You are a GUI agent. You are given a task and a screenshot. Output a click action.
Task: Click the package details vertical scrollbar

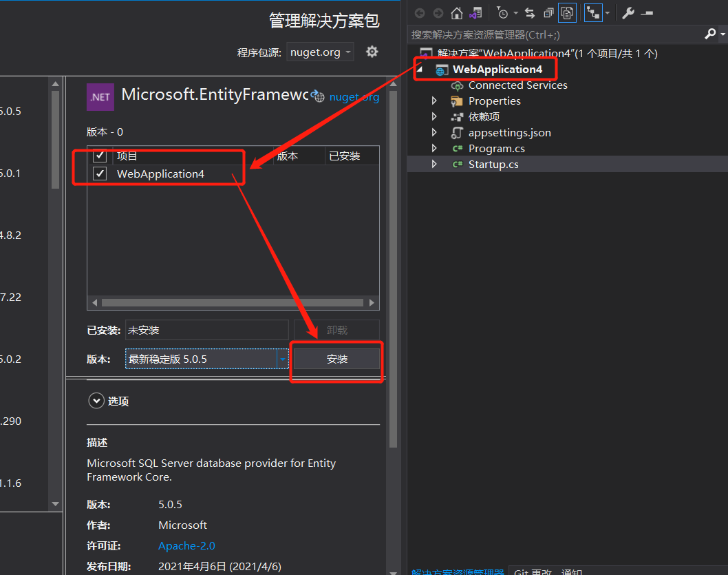pos(394,269)
